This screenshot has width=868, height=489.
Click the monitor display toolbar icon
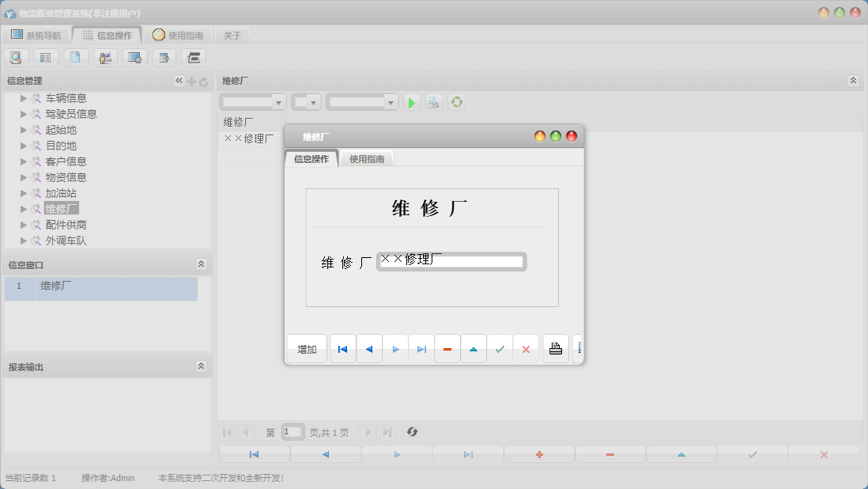[x=134, y=57]
